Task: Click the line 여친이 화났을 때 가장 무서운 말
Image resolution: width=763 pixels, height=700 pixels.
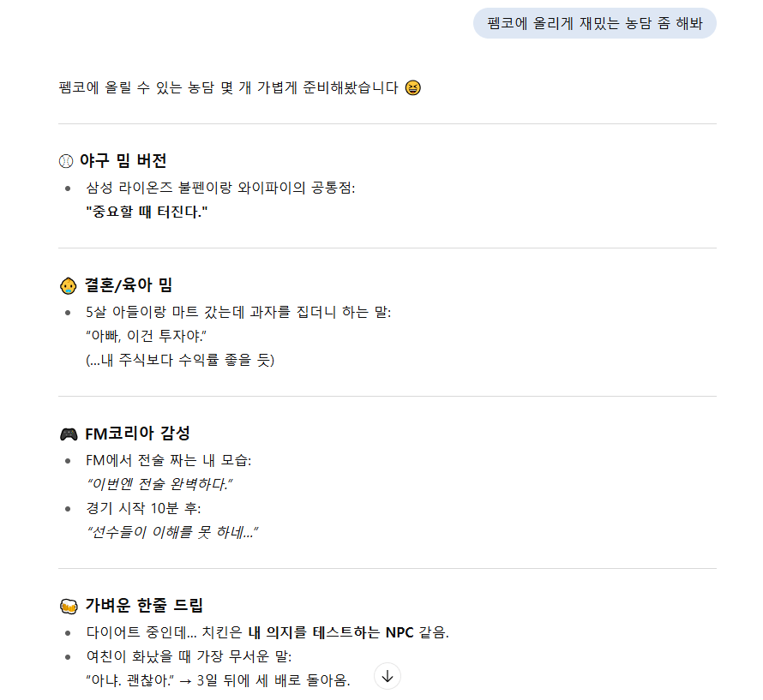Action: coord(189,656)
